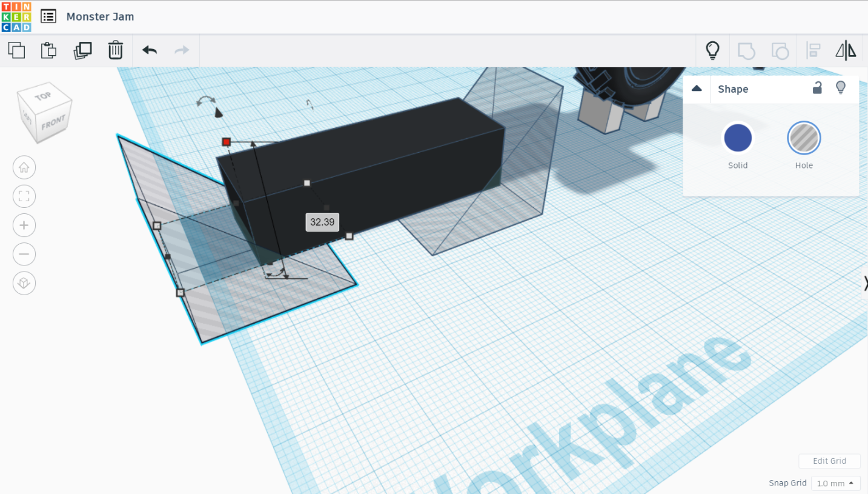Click the Show all lightbulb icon
Viewport: 868px width, 494px height.
[713, 50]
